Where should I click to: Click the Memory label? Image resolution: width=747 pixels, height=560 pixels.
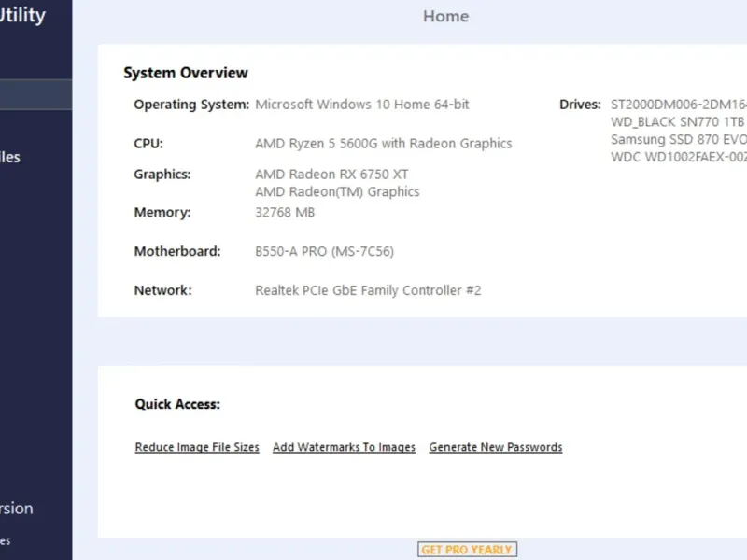click(162, 212)
